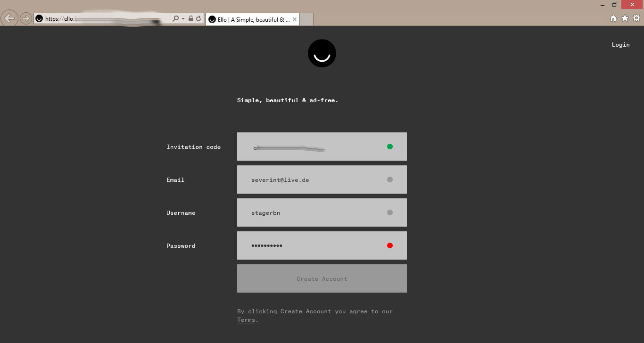This screenshot has width=644, height=343.
Task: Click the Password label
Action: coord(181,246)
